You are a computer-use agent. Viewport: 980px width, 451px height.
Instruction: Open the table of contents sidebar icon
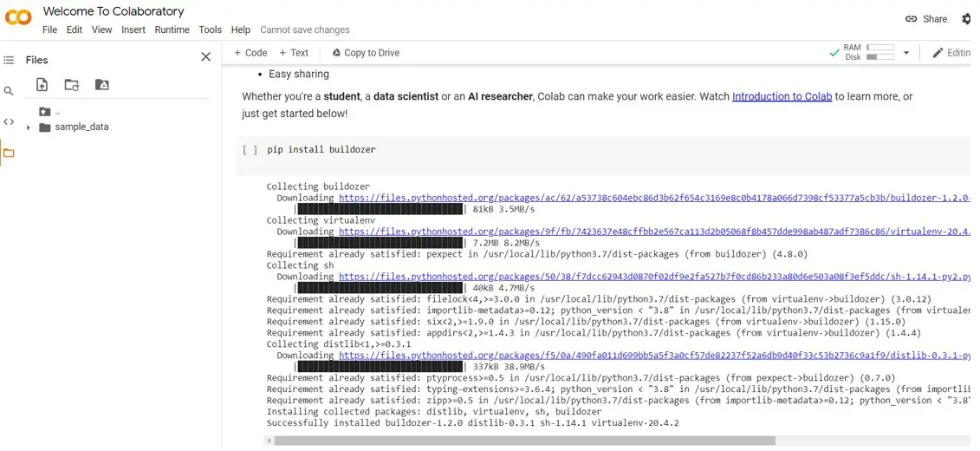pyautogui.click(x=9, y=60)
